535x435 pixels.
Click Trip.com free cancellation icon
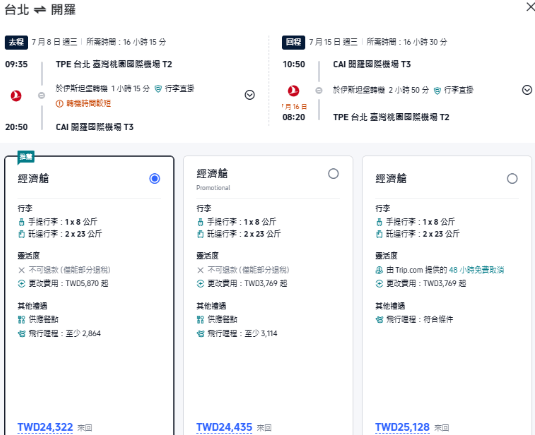pos(379,270)
